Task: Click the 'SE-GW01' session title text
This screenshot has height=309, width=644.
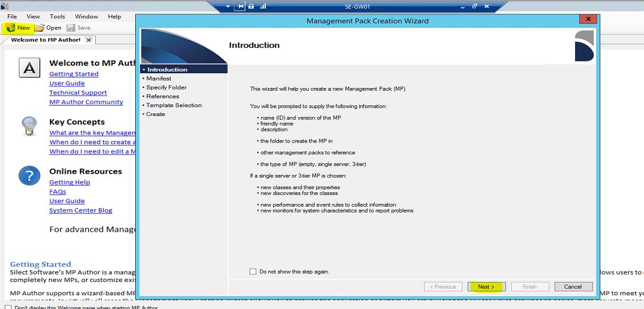Action: click(357, 7)
